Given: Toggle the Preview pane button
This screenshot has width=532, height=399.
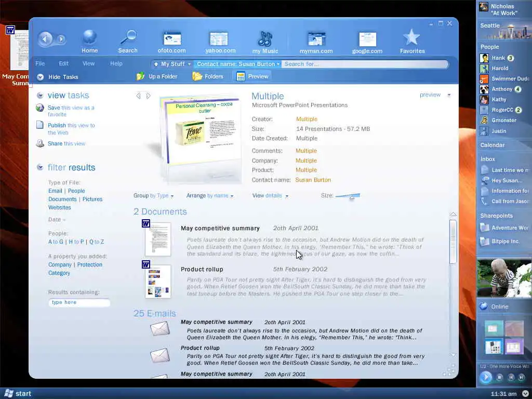Looking at the screenshot, I should coord(252,76).
